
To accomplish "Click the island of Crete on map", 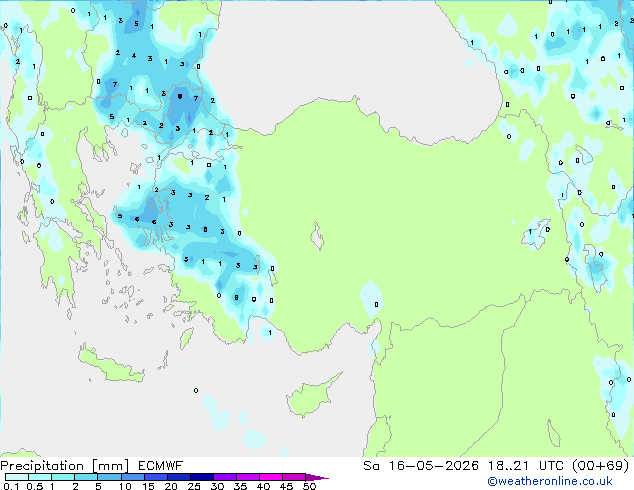I will click(x=110, y=365).
